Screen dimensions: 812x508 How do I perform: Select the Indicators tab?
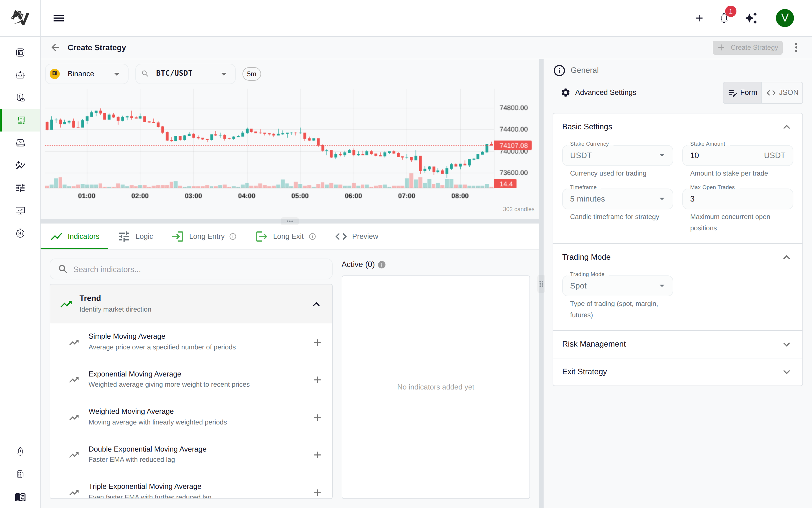74,237
